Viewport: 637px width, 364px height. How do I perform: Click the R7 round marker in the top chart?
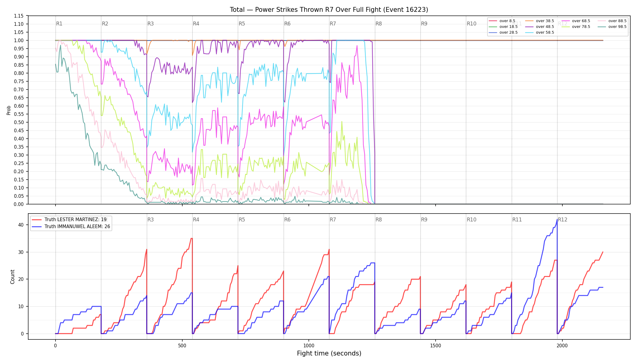click(333, 24)
